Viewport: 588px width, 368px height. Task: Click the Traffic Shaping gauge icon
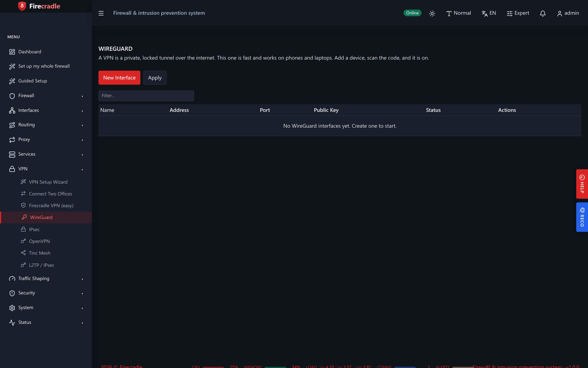point(12,279)
